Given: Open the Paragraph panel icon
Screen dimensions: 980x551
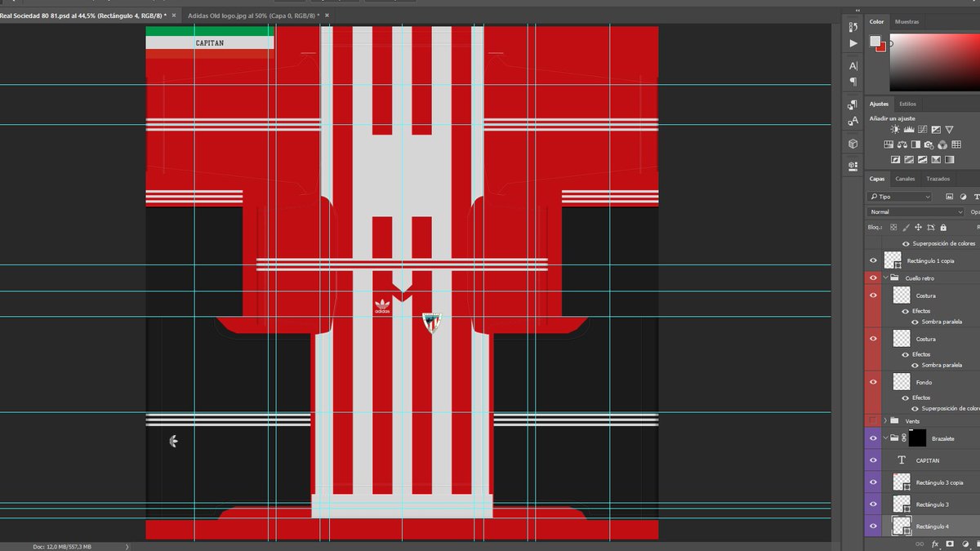Looking at the screenshot, I should tap(853, 82).
